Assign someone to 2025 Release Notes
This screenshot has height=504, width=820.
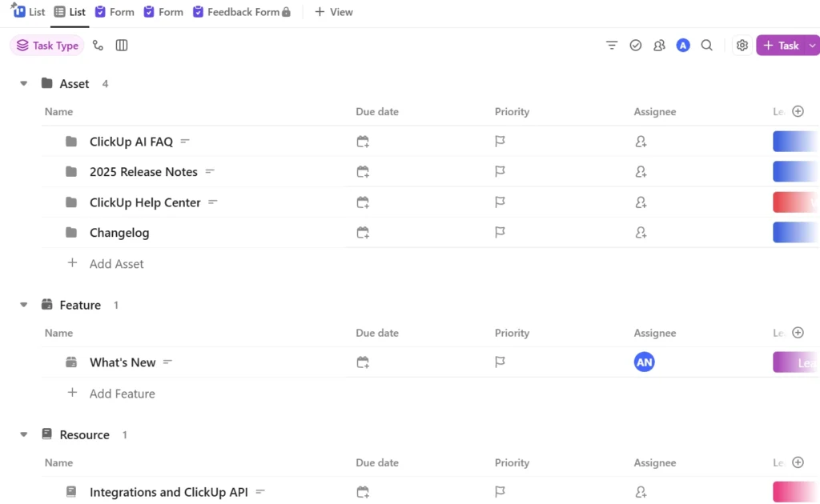point(641,172)
